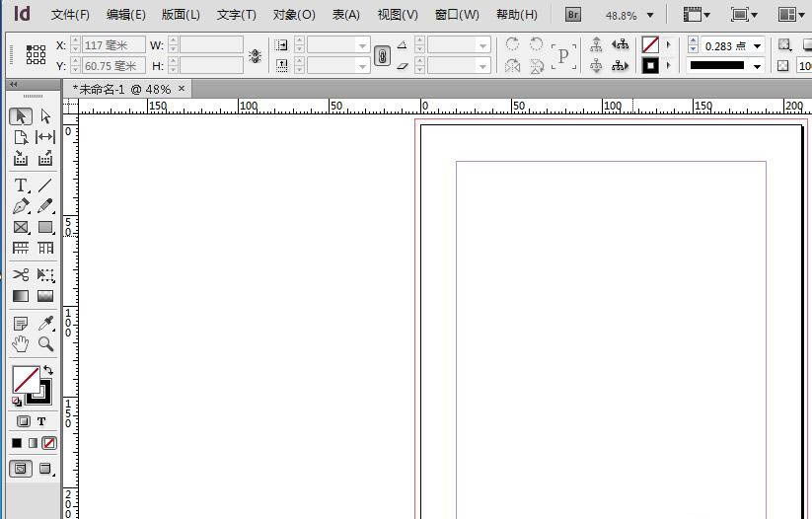
Task: Switch to Normal view mode
Action: (21, 469)
